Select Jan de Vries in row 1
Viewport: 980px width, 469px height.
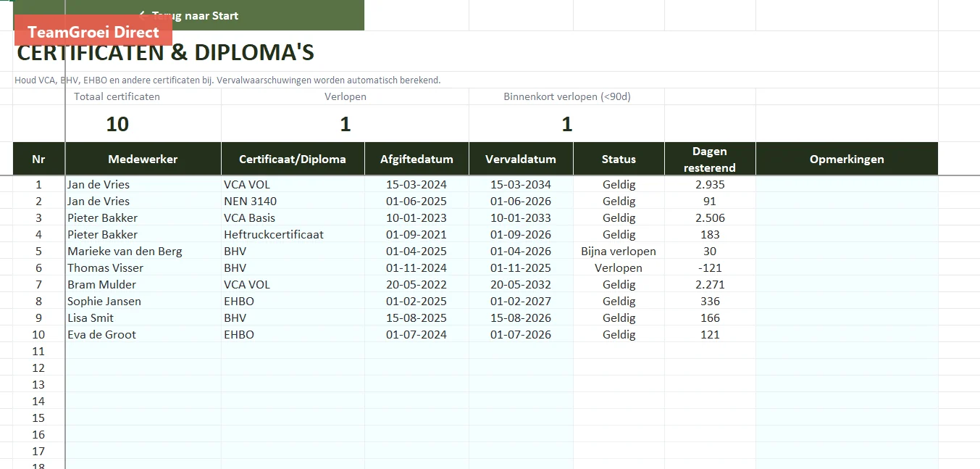pyautogui.click(x=143, y=184)
